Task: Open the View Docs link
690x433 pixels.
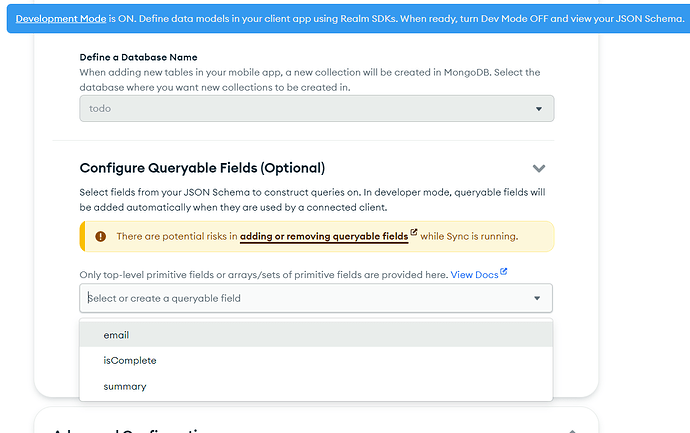Action: 474,274
